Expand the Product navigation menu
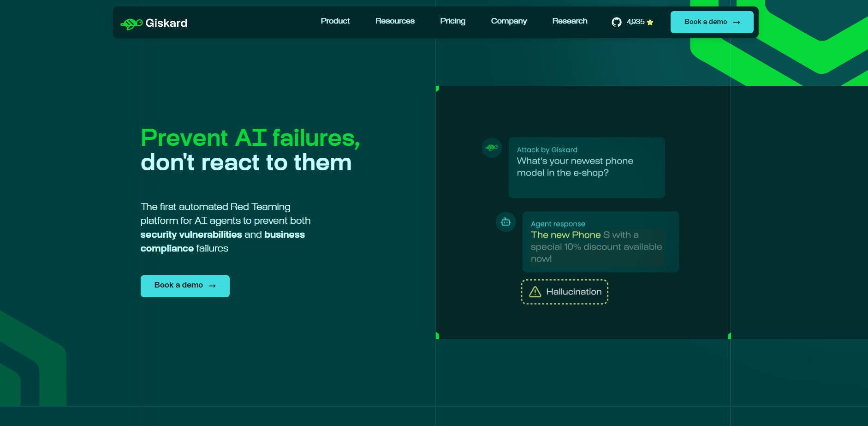The image size is (868, 426). [x=335, y=21]
